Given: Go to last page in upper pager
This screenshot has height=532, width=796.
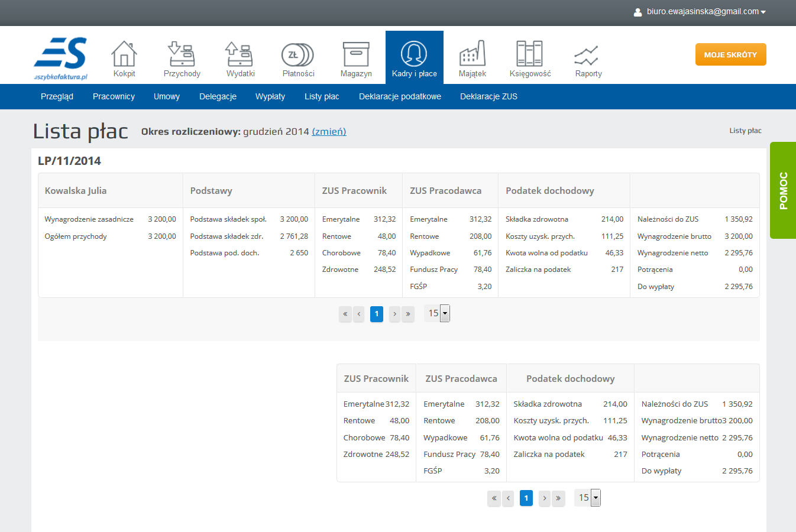Looking at the screenshot, I should (x=408, y=314).
